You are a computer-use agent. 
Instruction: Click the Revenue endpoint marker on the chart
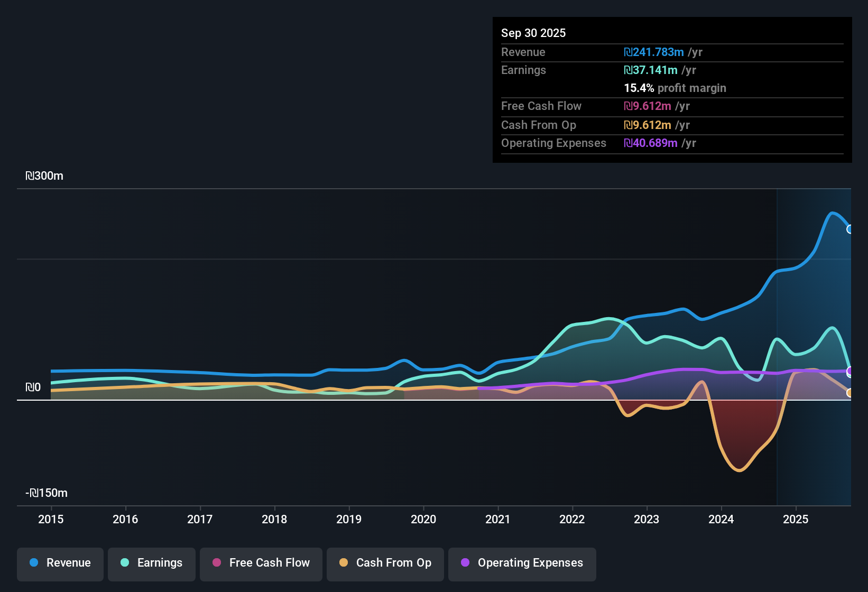pyautogui.click(x=851, y=229)
